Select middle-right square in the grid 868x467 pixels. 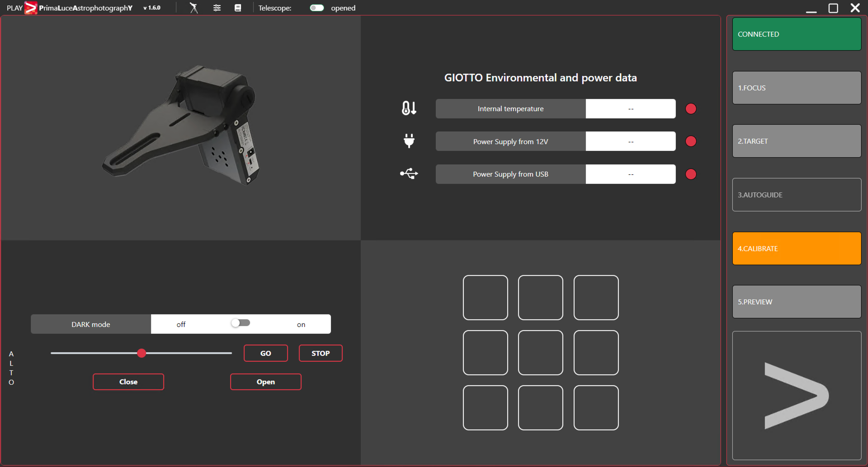596,353
